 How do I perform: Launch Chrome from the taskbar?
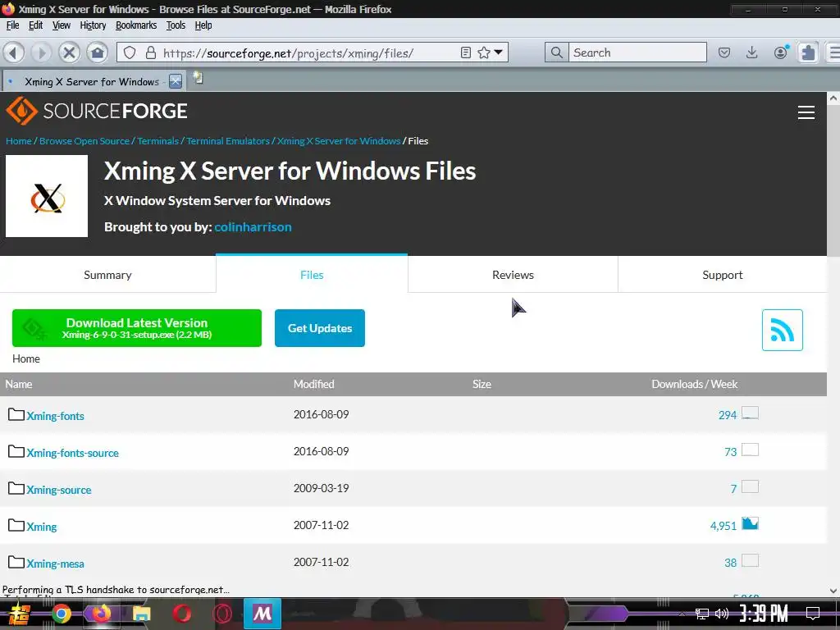point(61,614)
